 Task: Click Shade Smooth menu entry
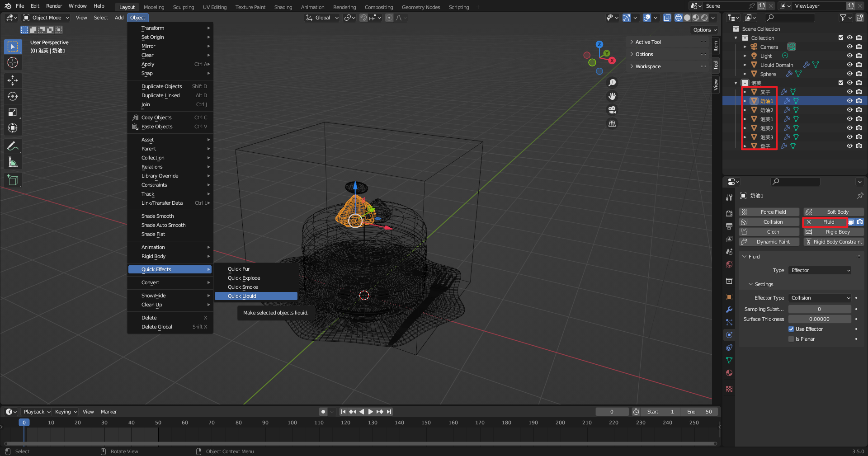tap(170, 216)
